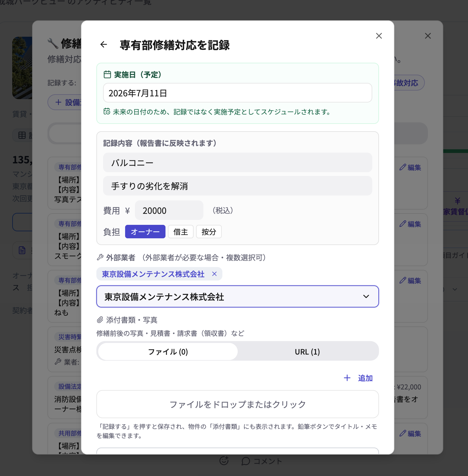Click the ＋ 設備 button in background panel
The width and height of the screenshot is (468, 476).
[65, 102]
